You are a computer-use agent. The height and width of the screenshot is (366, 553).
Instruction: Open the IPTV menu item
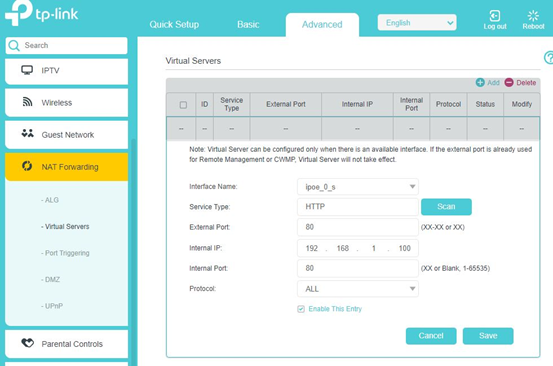tap(67, 71)
